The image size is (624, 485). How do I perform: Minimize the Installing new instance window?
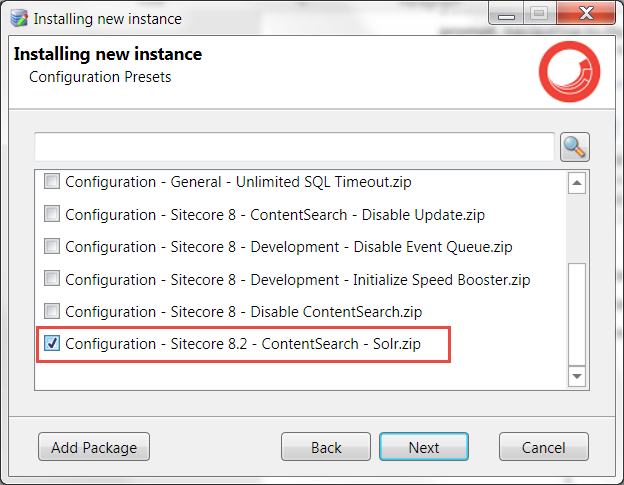pos(506,15)
